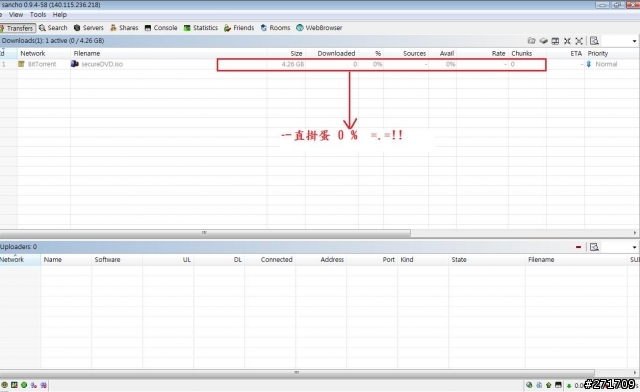
Task: Click the Chunks column header
Action: point(527,53)
